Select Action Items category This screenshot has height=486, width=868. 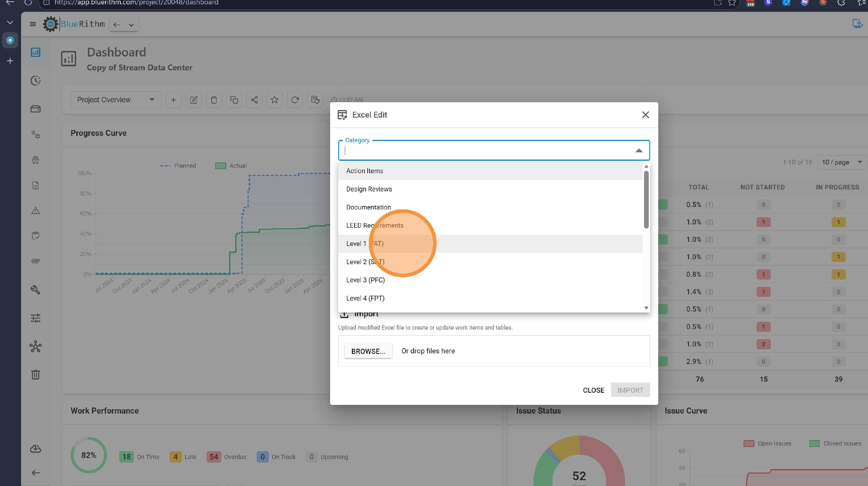click(x=490, y=171)
